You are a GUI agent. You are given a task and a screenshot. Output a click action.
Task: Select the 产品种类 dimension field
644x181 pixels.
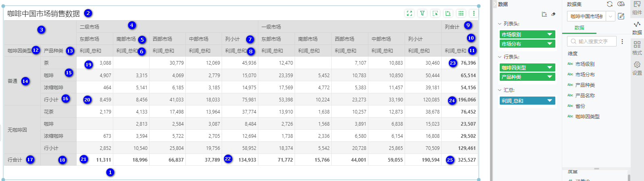coord(585,85)
